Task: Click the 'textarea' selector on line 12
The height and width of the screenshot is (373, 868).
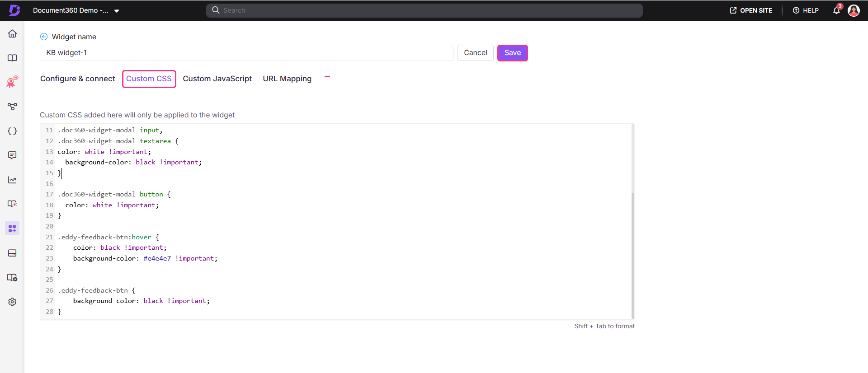Action: pyautogui.click(x=155, y=141)
